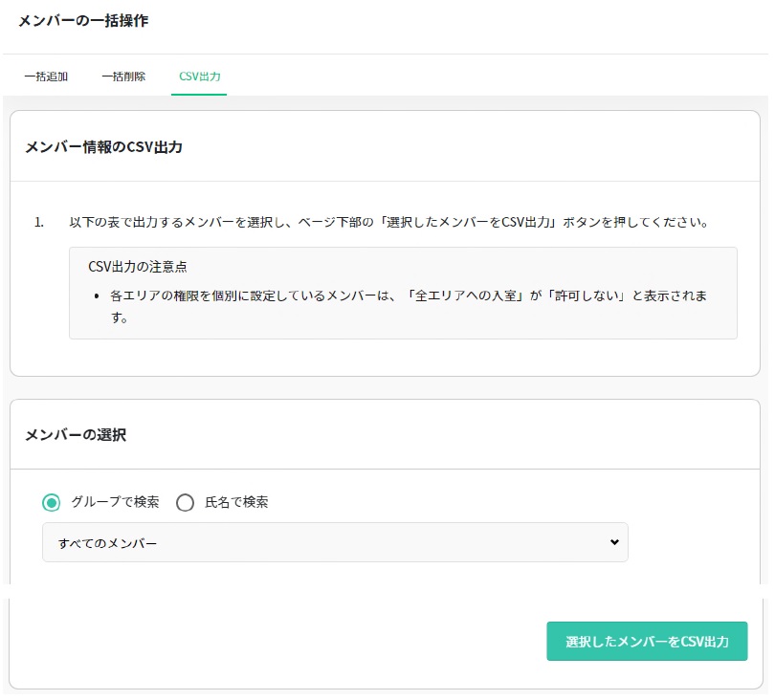Click the メンバーの一括操作 page title
Image resolution: width=775 pixels, height=700 pixels.
coord(83,20)
